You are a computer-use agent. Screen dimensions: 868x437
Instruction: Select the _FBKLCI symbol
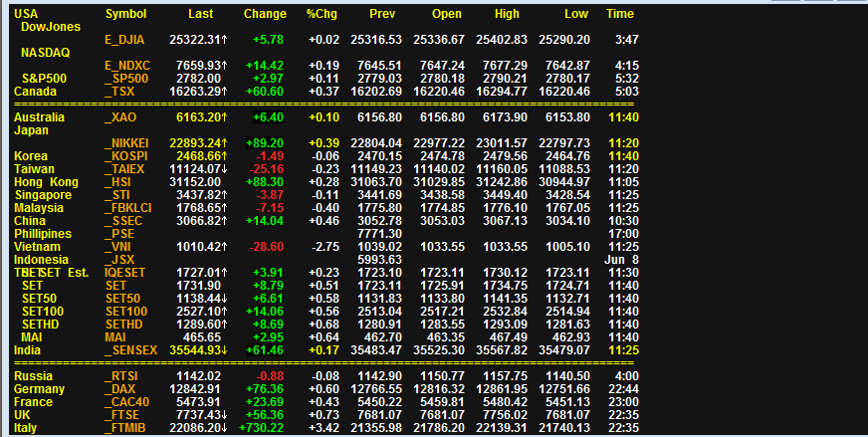[127, 208]
